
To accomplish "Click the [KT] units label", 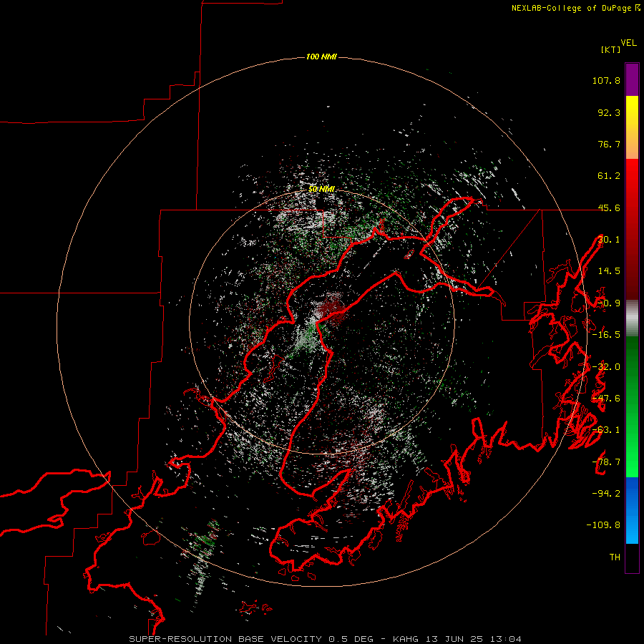I will click(611, 49).
